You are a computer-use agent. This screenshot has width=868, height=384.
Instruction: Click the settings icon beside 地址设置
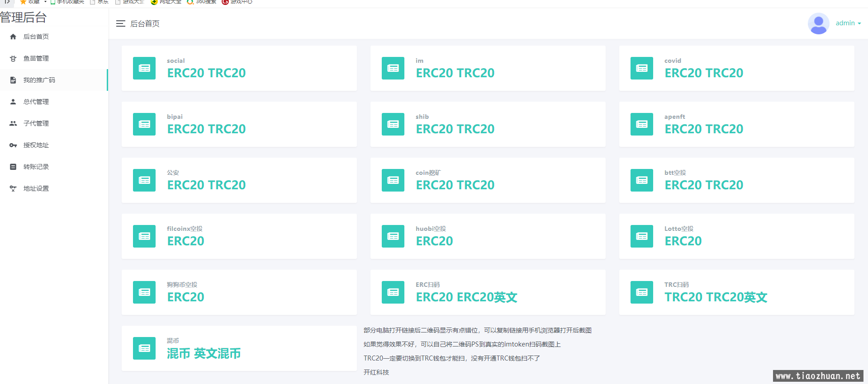click(x=13, y=188)
